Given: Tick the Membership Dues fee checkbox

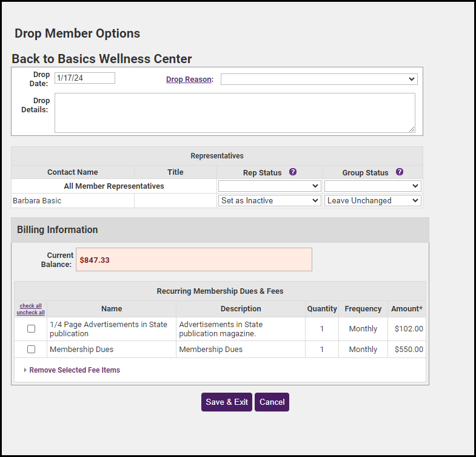Looking at the screenshot, I should click(31, 350).
